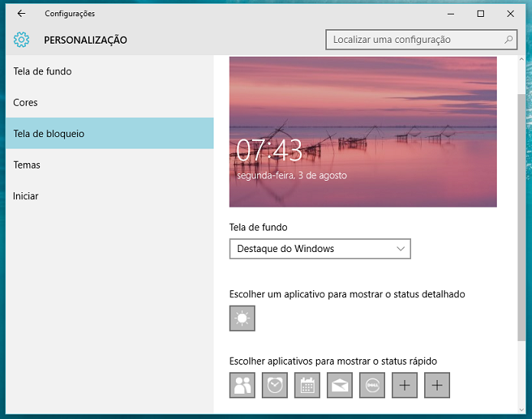Choose the Alarms clock quick status icon
This screenshot has width=532, height=419.
(275, 385)
